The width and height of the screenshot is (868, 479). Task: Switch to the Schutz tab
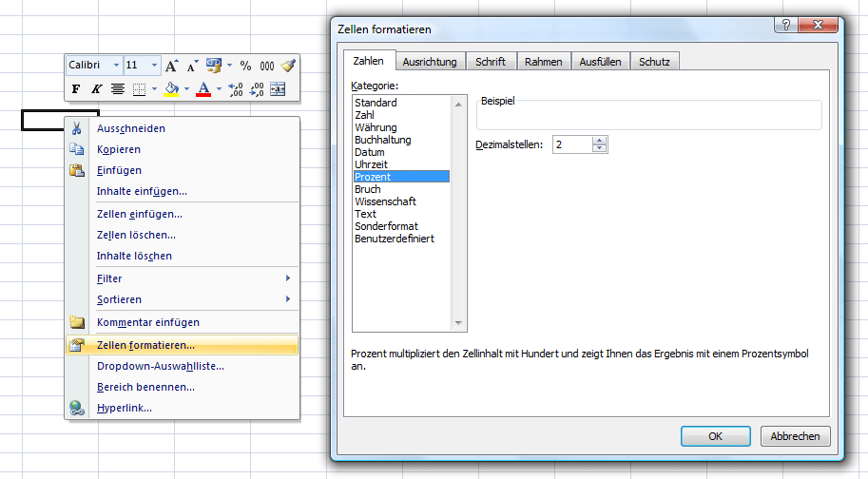coord(654,62)
